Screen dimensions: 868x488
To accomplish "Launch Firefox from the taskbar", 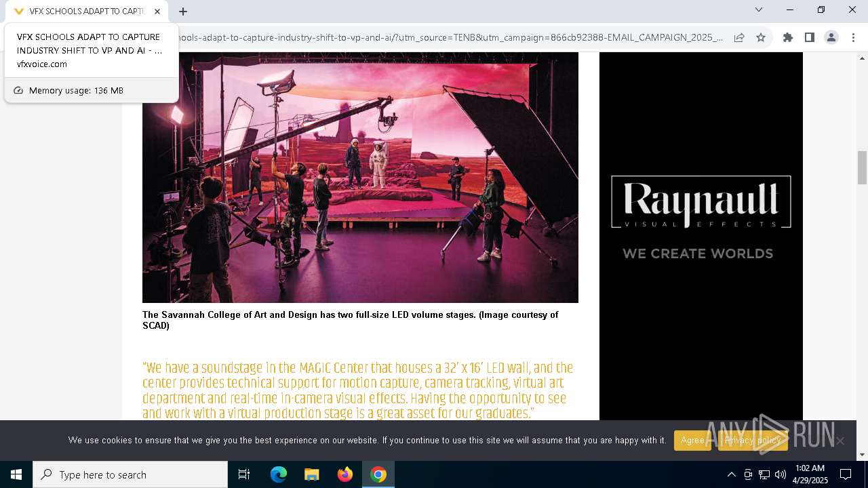I will (345, 474).
